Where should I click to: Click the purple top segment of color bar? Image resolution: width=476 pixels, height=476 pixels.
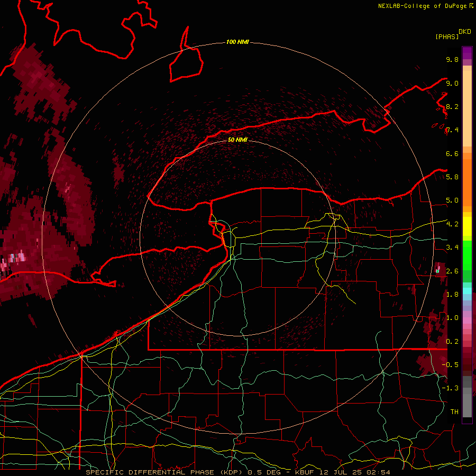point(467,53)
